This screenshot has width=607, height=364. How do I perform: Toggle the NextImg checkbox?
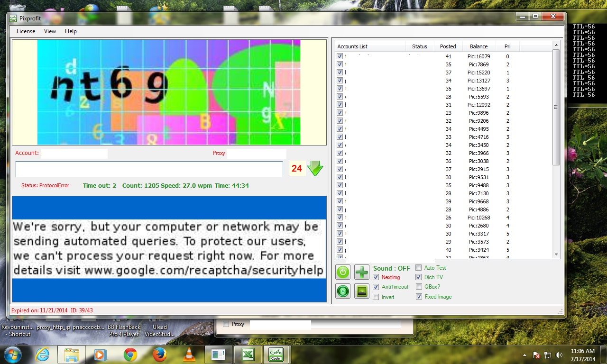[376, 277]
